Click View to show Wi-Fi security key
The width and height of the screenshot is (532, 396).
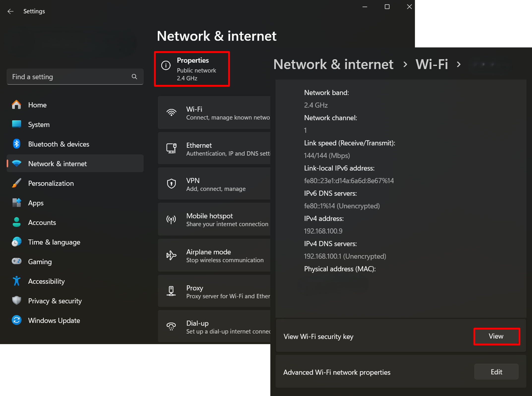click(x=497, y=336)
